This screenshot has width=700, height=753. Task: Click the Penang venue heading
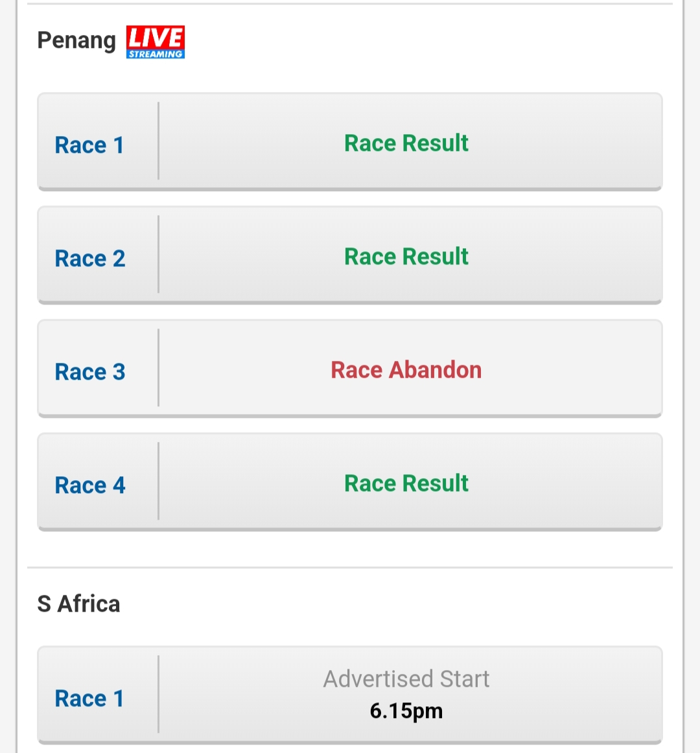coord(77,41)
